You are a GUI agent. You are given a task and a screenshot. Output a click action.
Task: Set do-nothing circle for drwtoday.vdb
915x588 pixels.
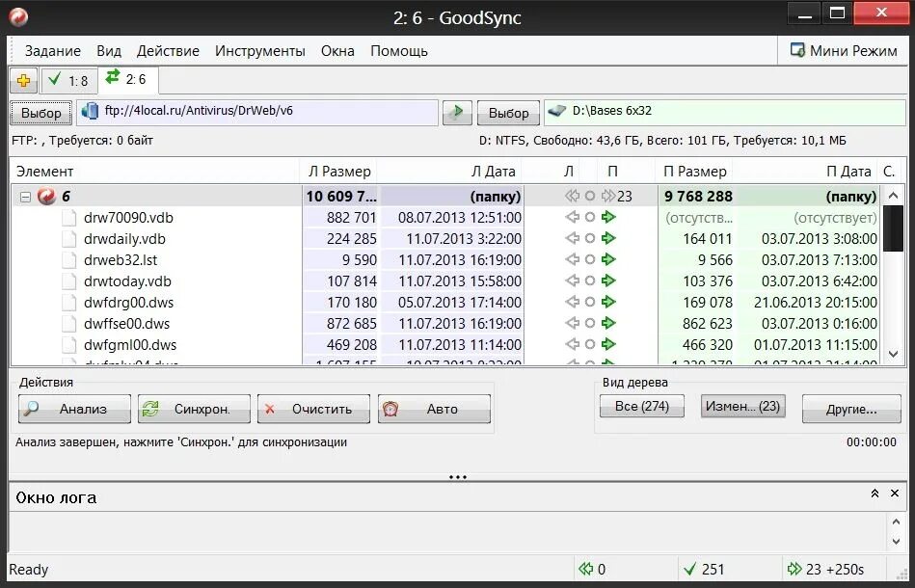pyautogui.click(x=590, y=281)
